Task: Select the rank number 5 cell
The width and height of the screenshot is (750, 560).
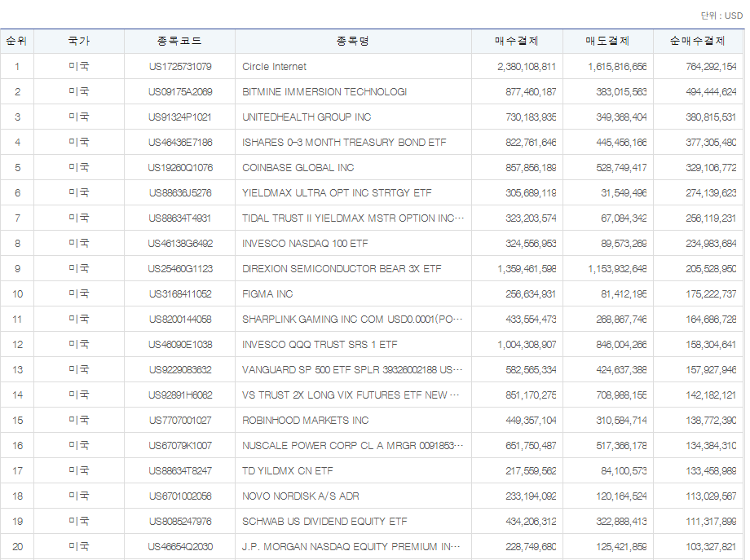Action: pyautogui.click(x=17, y=168)
